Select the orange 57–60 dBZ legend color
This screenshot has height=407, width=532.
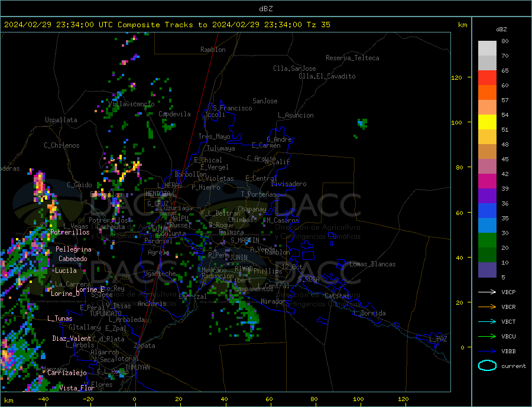487,92
